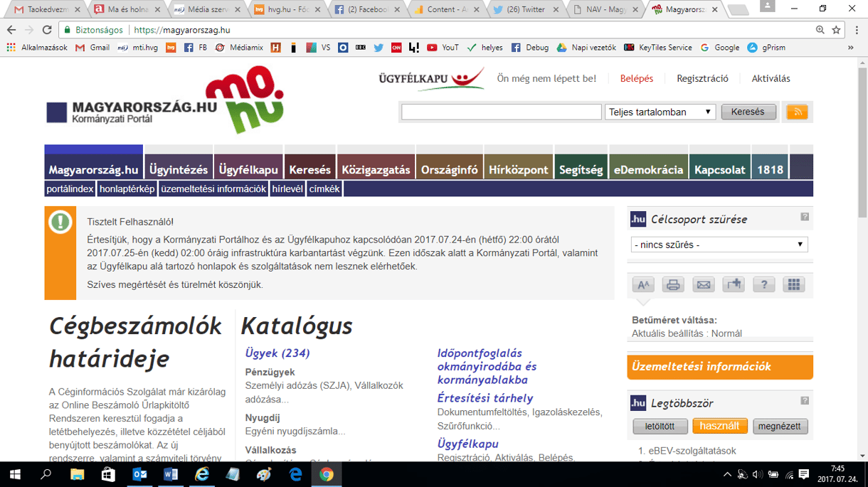Viewport: 868px width, 487px height.
Task: Bookmark this page with the star icon
Action: click(x=836, y=30)
